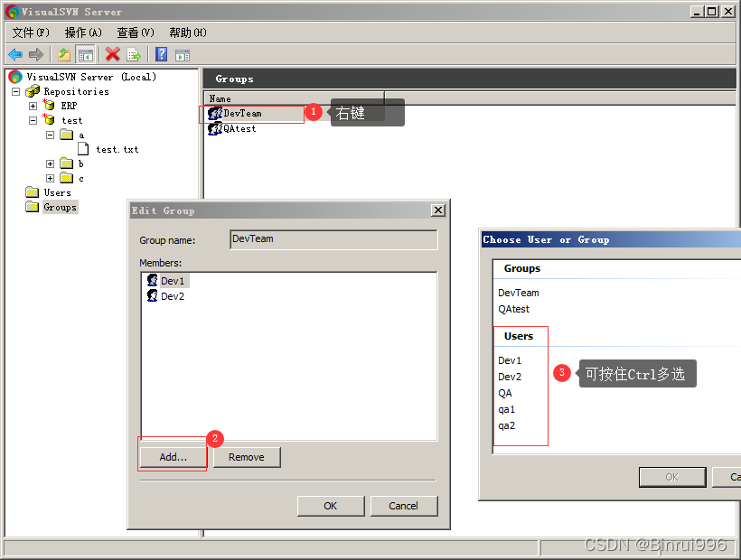Collapse folder a in the tree
The height and width of the screenshot is (560, 741).
[x=50, y=135]
